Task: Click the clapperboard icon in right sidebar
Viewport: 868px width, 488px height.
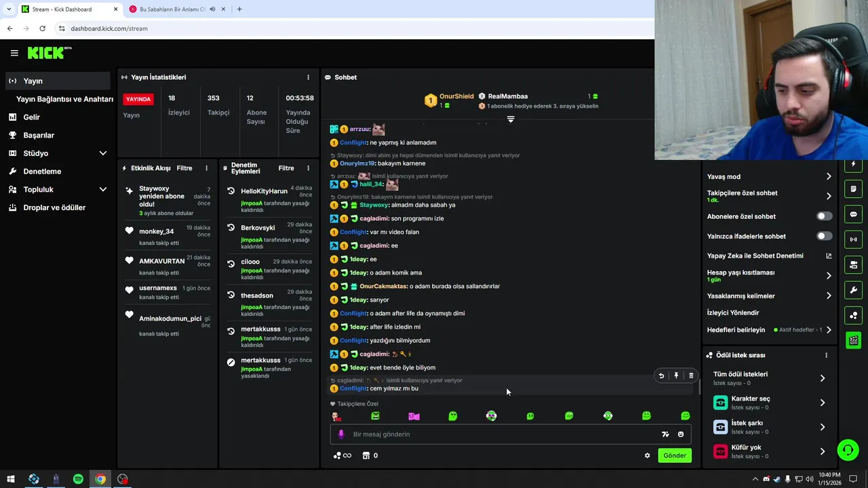Action: click(854, 340)
